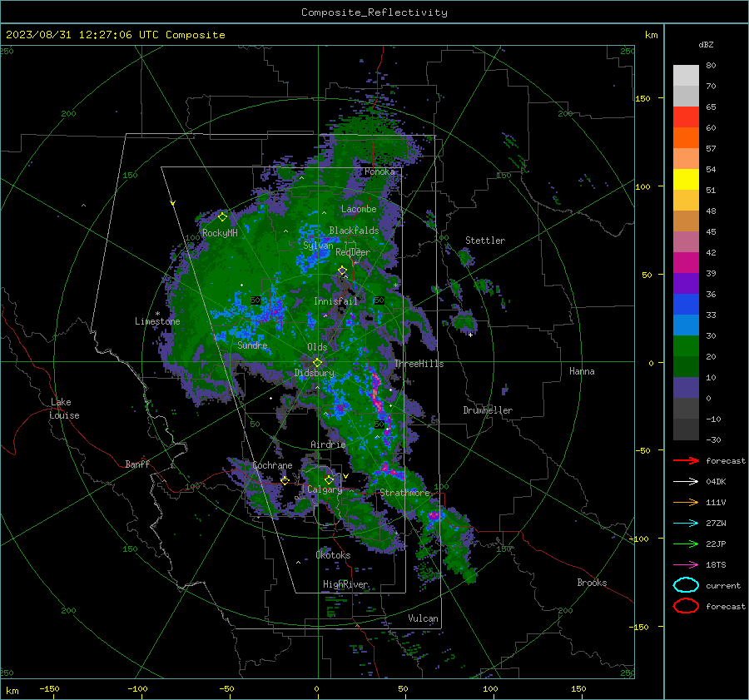Click the Banff label
749x700 pixels.
[x=137, y=464]
